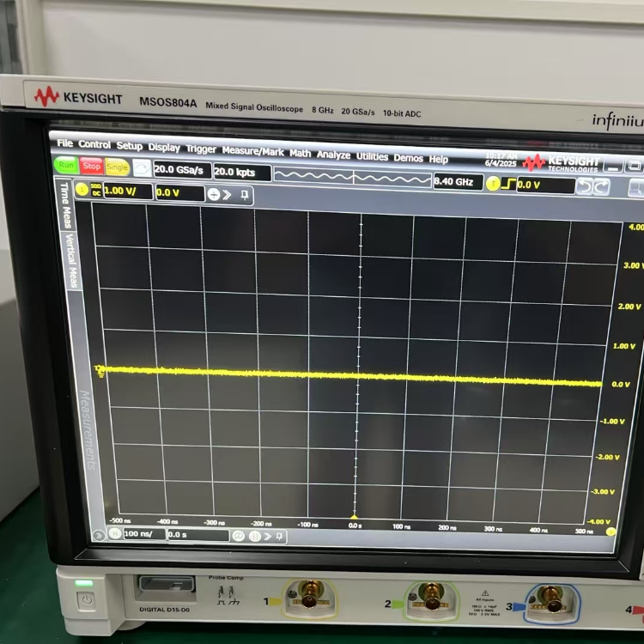Click the 20.0 kpts memory depth field
The image size is (644, 644).
pyautogui.click(x=242, y=173)
